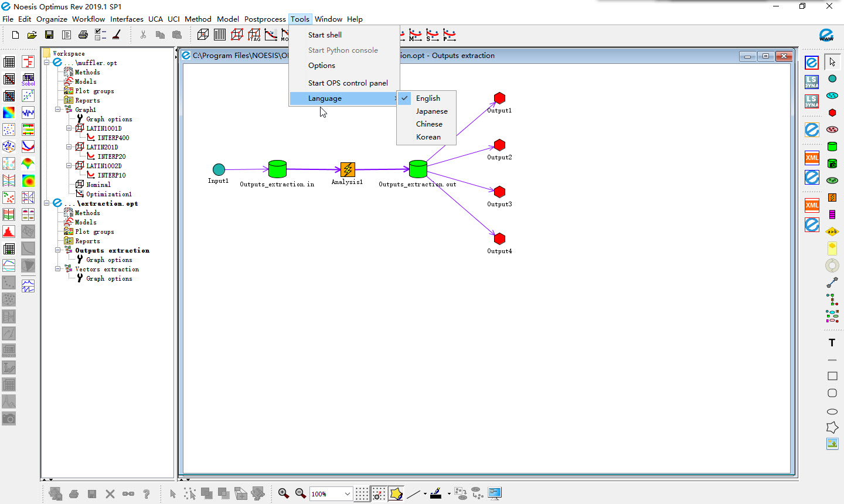844x504 pixels.
Task: Select INTERP400 in the workspace tree
Action: [114, 138]
